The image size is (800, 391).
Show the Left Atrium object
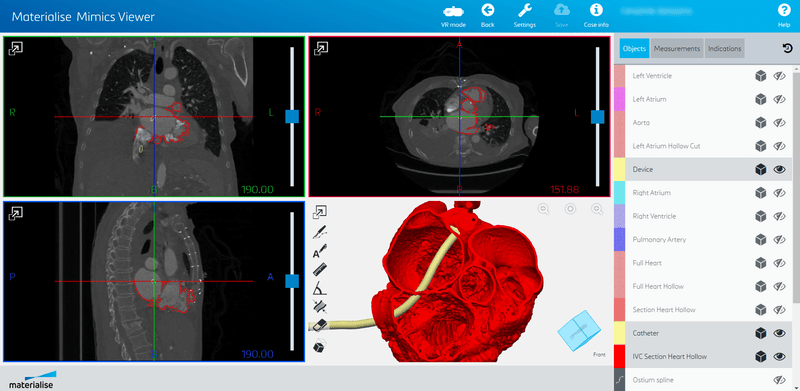(x=779, y=99)
